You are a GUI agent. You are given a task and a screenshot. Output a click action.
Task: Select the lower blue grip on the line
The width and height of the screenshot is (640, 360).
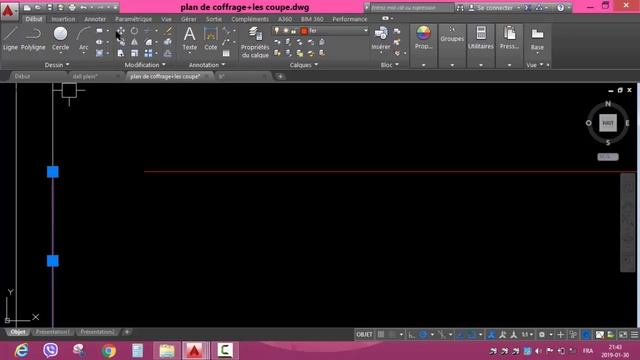pyautogui.click(x=53, y=261)
